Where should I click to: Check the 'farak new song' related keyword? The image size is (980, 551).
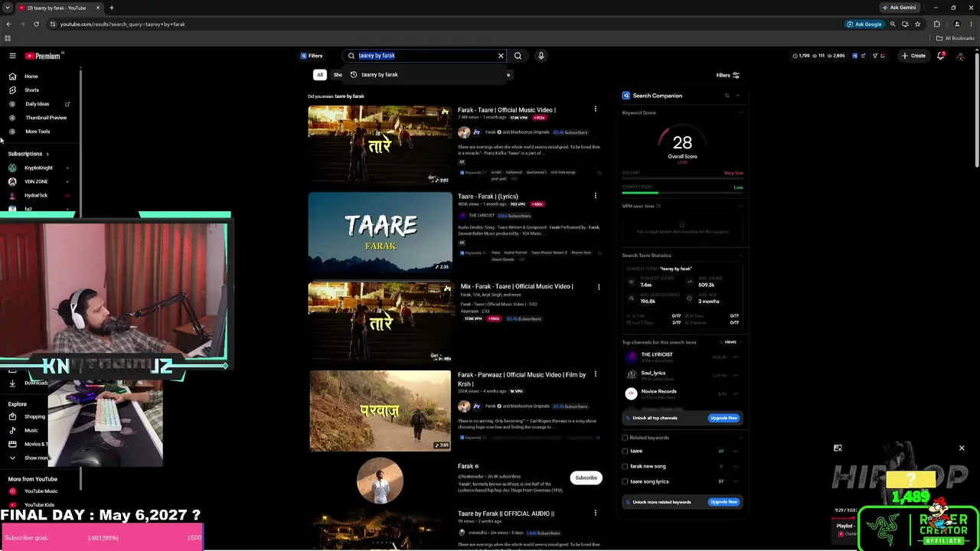625,466
